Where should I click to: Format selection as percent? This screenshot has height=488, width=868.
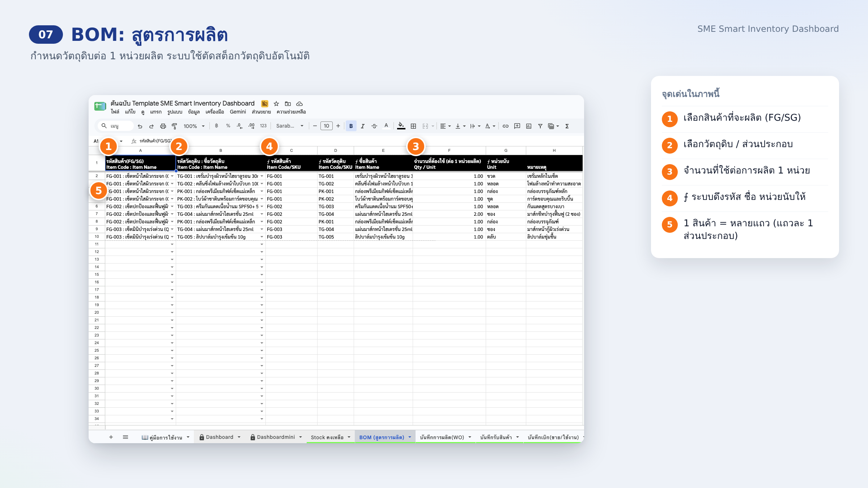[x=228, y=126]
